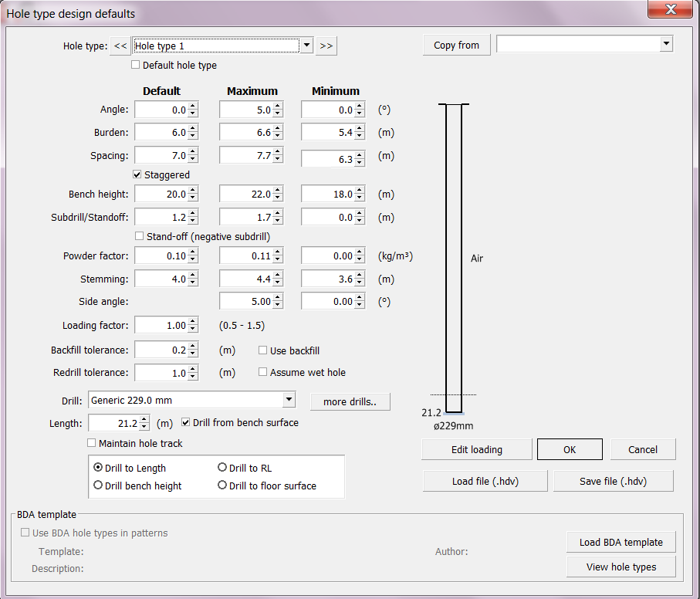Click the Edit loading button
The height and width of the screenshot is (599, 700).
477,449
